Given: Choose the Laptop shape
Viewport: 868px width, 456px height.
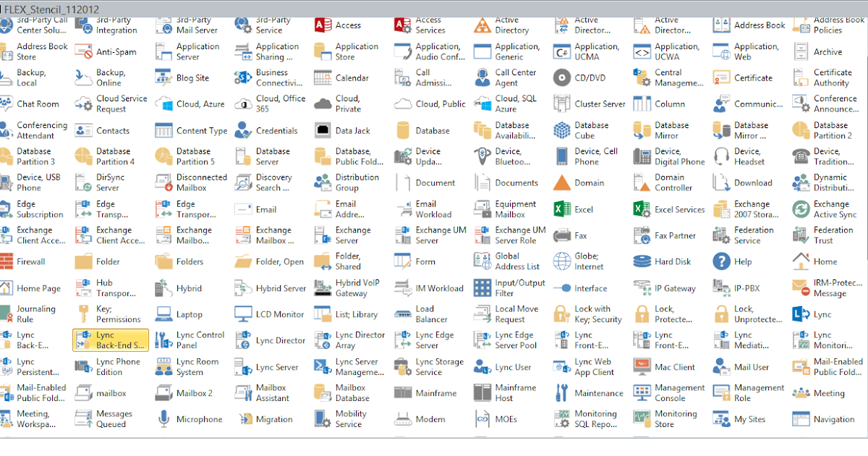Looking at the screenshot, I should click(179, 314).
